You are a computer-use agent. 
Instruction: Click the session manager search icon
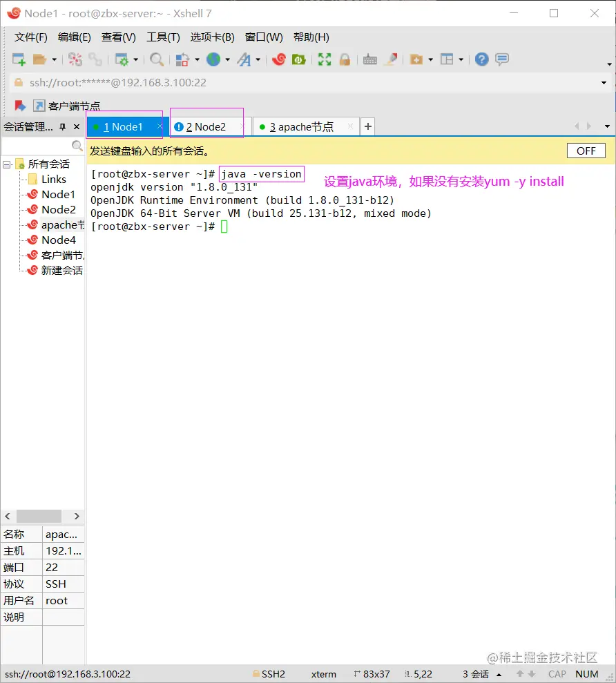click(77, 146)
